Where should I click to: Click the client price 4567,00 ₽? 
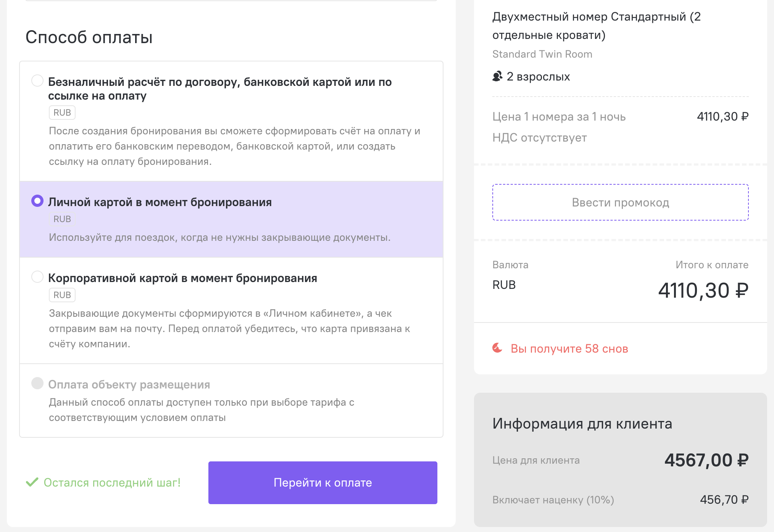[x=706, y=460]
